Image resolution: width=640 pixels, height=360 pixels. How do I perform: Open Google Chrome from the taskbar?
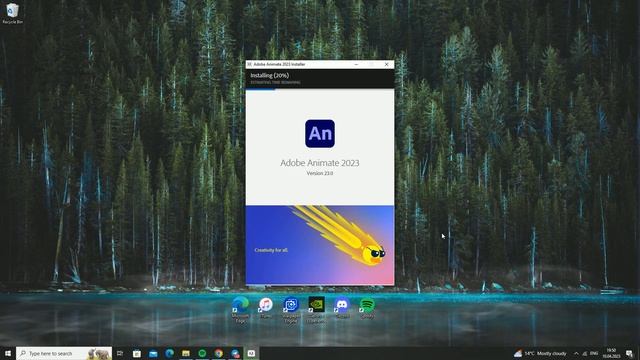point(218,353)
